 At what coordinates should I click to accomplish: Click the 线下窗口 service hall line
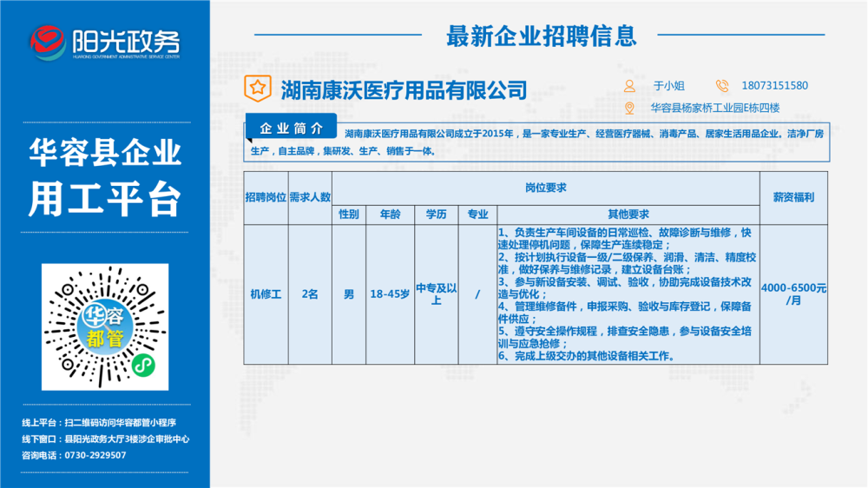coord(106,439)
